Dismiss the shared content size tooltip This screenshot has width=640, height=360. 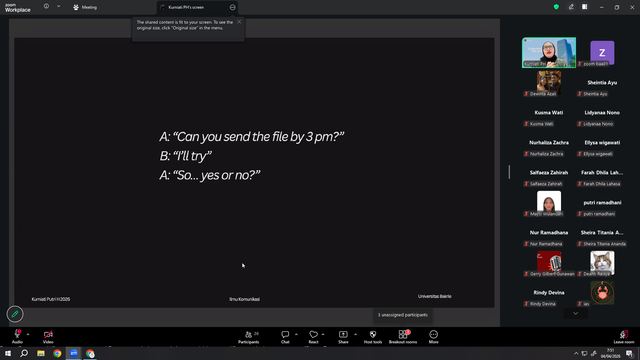click(x=239, y=22)
